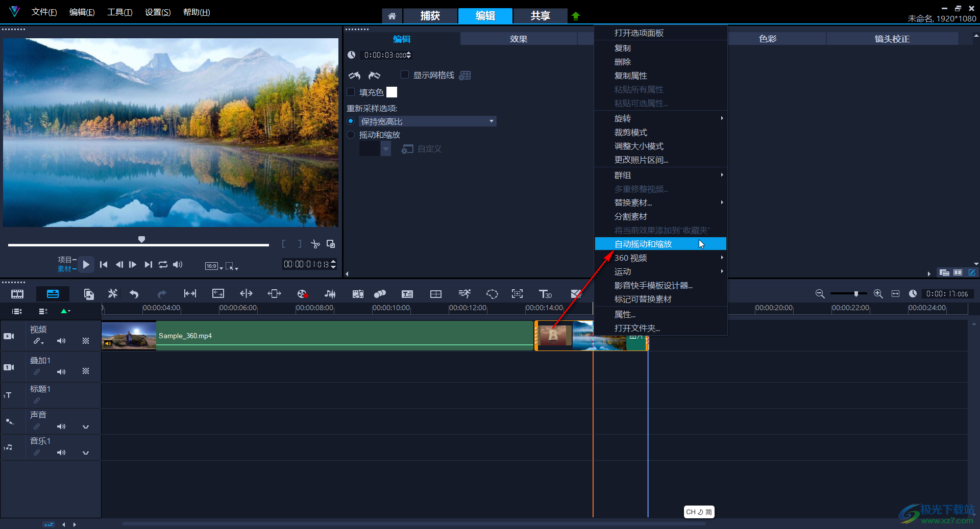
Task: Click the fit project in timeline icon
Action: click(x=895, y=294)
